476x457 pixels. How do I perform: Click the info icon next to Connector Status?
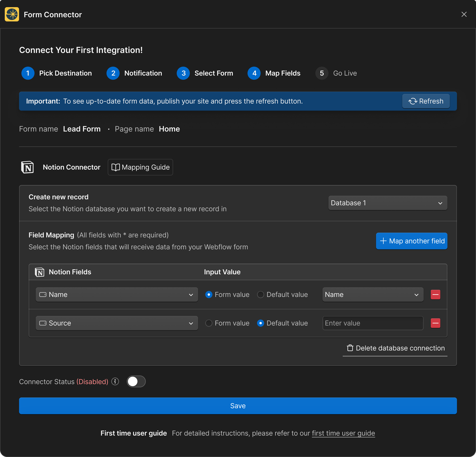[115, 381]
